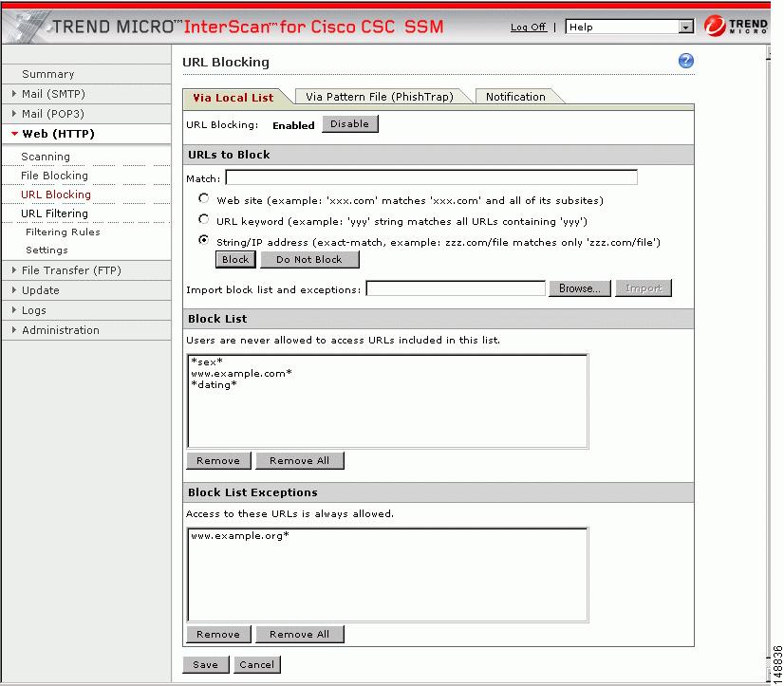Screen dimensions: 784x686
Task: Click the Trend Micro logo
Action: click(736, 26)
